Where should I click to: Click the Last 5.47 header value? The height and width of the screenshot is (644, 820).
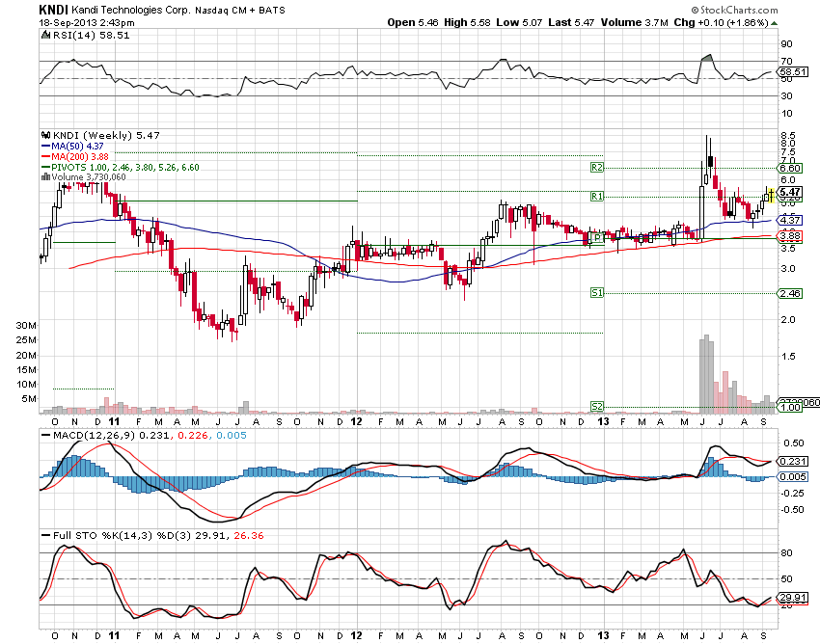571,22
